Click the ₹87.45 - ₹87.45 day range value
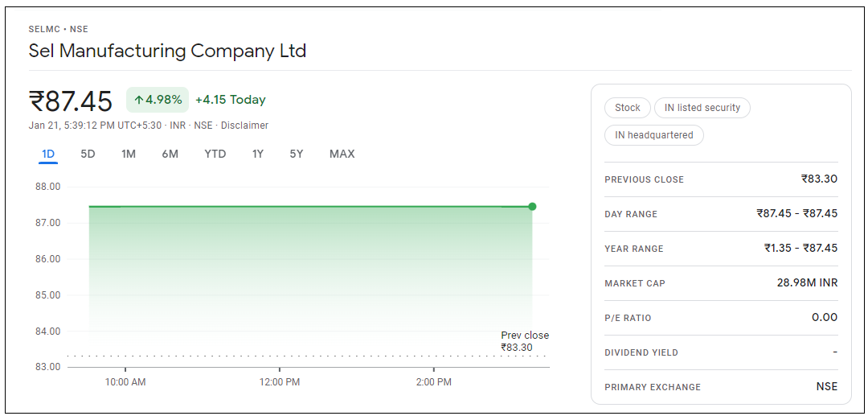This screenshot has height=416, width=868. [x=797, y=213]
